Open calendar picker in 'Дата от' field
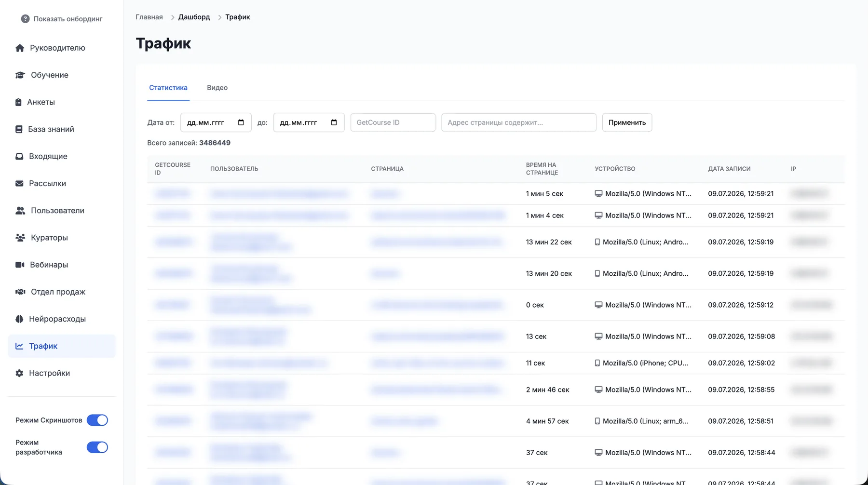Image resolution: width=868 pixels, height=485 pixels. [x=241, y=122]
